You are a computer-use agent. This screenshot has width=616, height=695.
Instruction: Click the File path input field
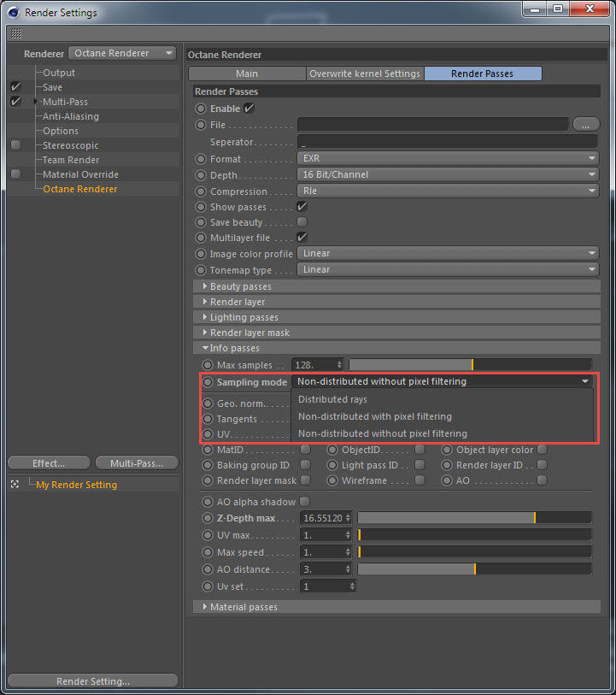pyautogui.click(x=432, y=125)
